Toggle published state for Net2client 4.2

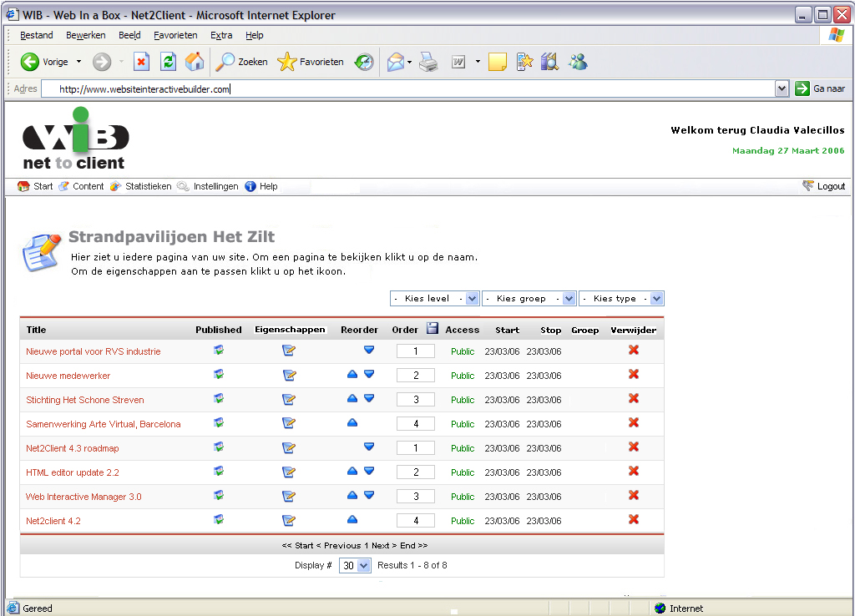pos(219,519)
